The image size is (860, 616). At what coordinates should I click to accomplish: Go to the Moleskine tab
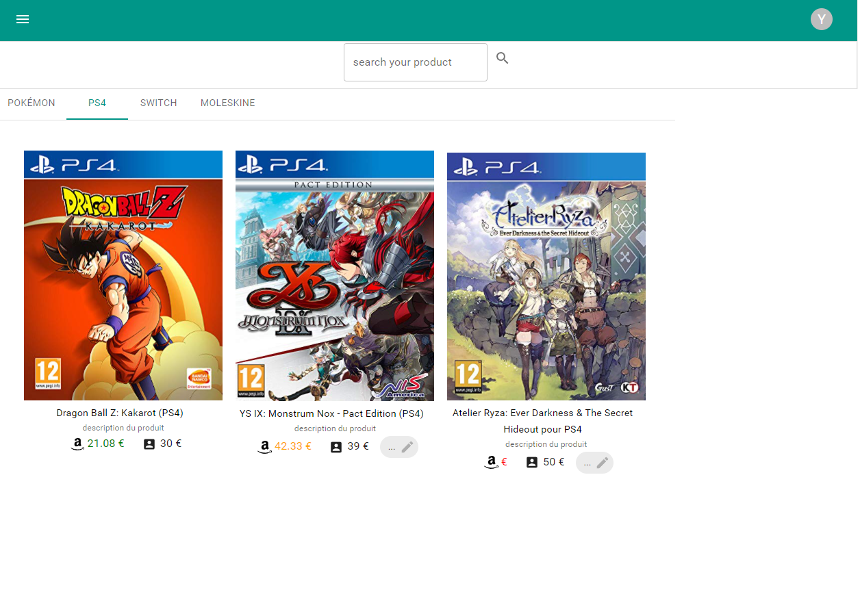(x=228, y=103)
